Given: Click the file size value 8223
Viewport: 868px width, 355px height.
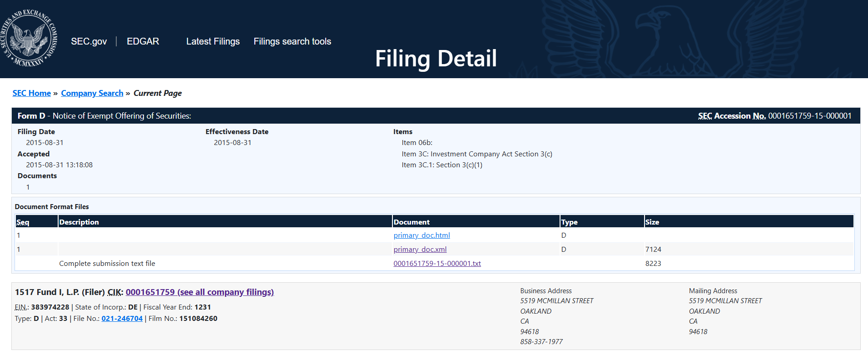Looking at the screenshot, I should pyautogui.click(x=653, y=264).
